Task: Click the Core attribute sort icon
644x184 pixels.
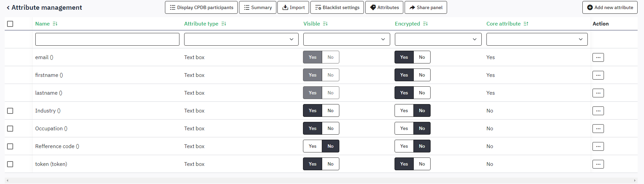Action: click(526, 24)
